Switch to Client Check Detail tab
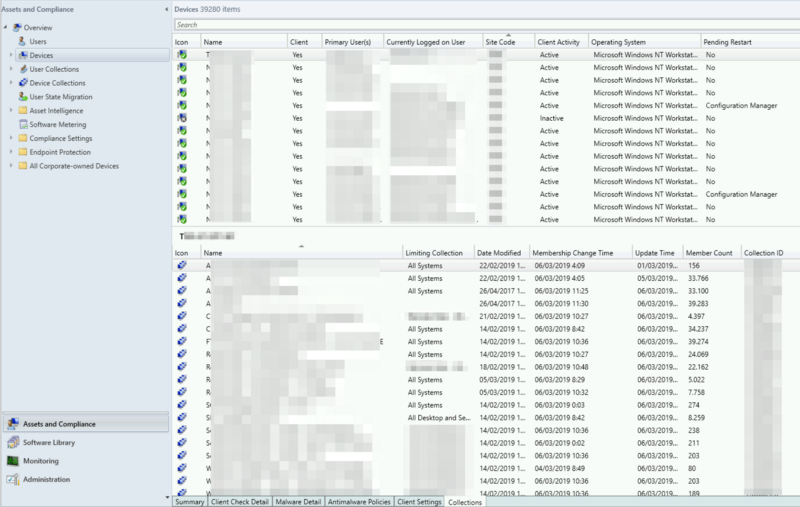The image size is (800, 507). [239, 502]
